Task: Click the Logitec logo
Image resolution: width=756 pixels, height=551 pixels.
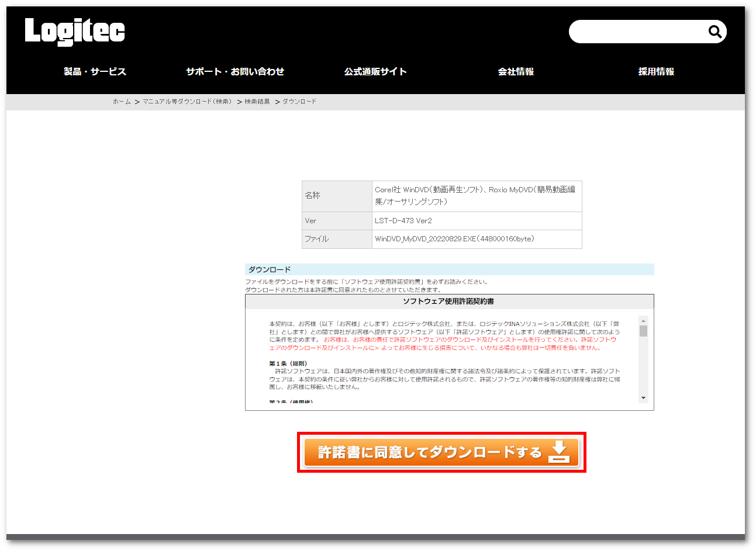Action: 75,32
